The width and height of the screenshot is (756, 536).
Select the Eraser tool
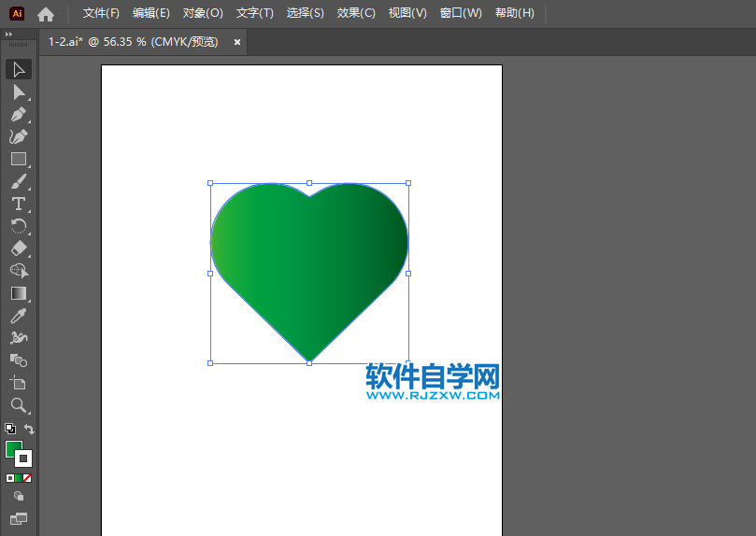pyautogui.click(x=19, y=248)
